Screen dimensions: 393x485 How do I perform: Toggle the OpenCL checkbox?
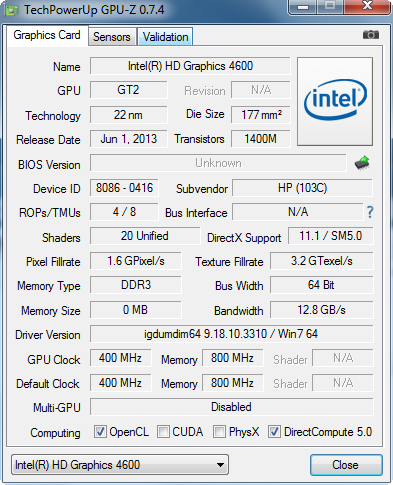pos(100,432)
